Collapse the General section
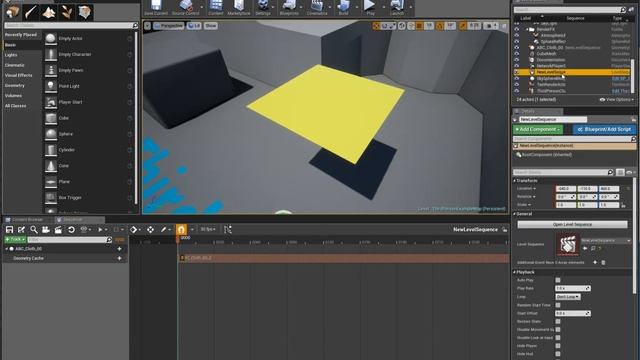 (514, 214)
